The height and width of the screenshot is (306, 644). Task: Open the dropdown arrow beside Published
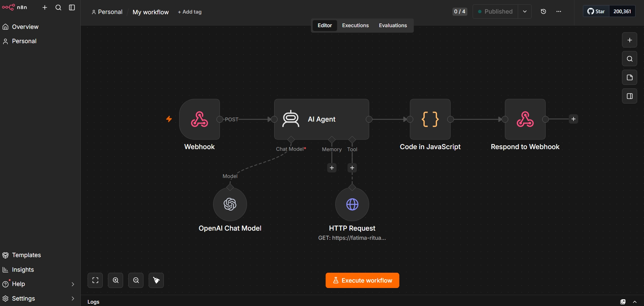(x=525, y=12)
